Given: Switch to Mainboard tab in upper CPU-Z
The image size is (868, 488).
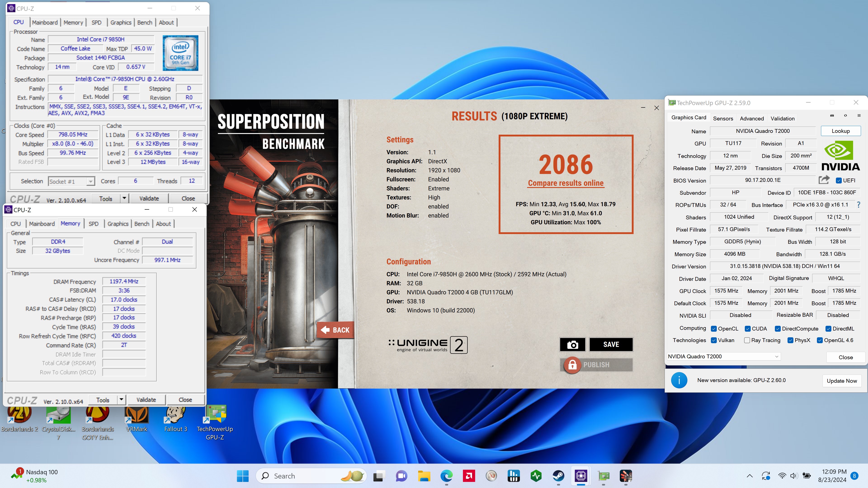Looking at the screenshot, I should 45,23.
